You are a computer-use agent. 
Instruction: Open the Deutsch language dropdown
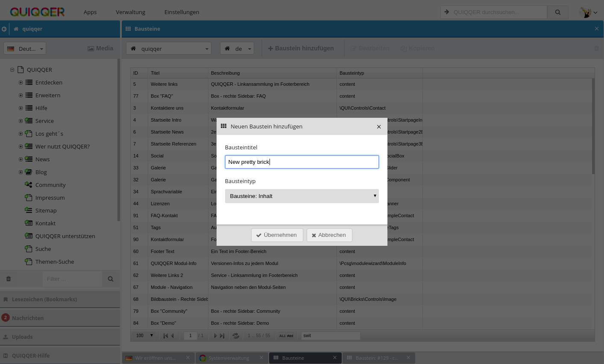(x=25, y=49)
